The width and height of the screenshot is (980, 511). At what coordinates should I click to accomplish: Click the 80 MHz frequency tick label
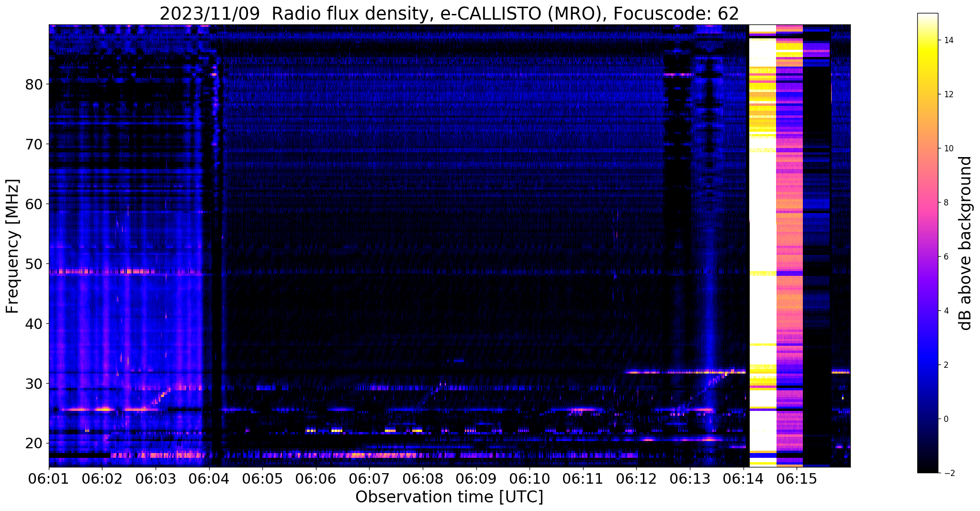click(x=34, y=84)
